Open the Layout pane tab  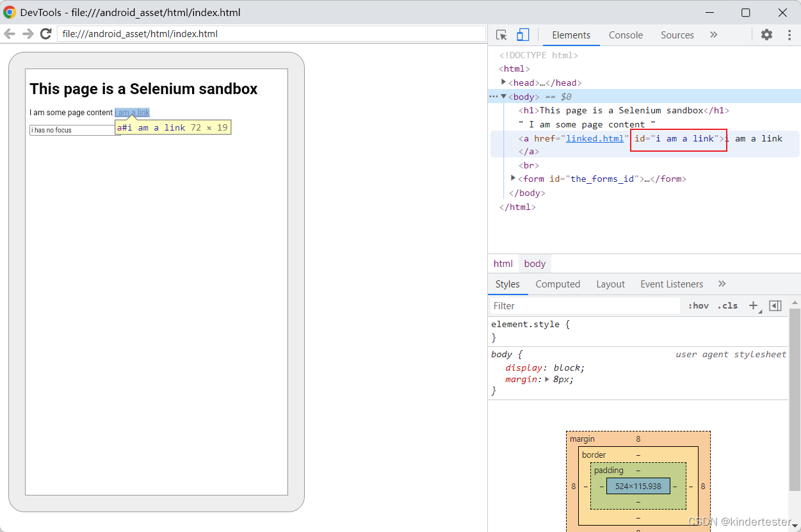[x=610, y=284]
